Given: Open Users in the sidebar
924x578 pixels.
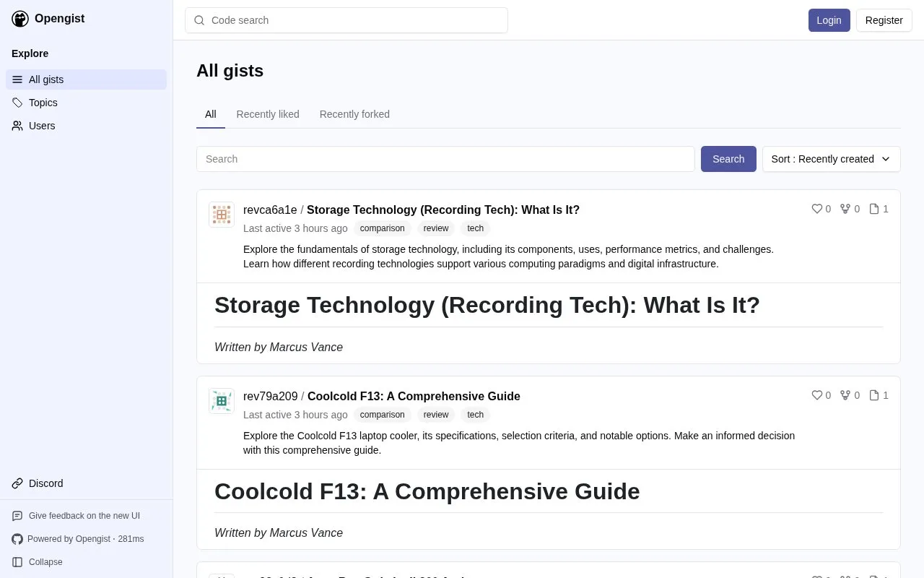Looking at the screenshot, I should click(87, 126).
